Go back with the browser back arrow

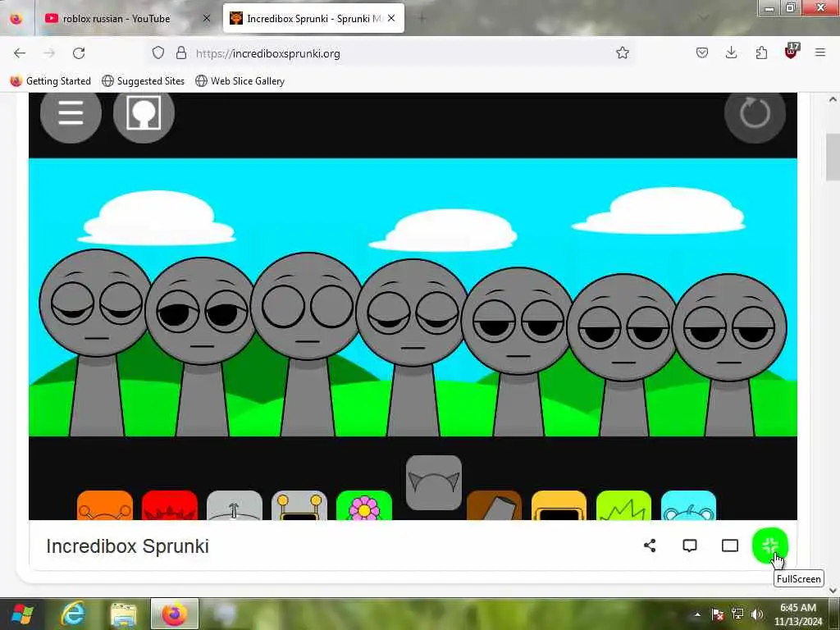coord(20,53)
